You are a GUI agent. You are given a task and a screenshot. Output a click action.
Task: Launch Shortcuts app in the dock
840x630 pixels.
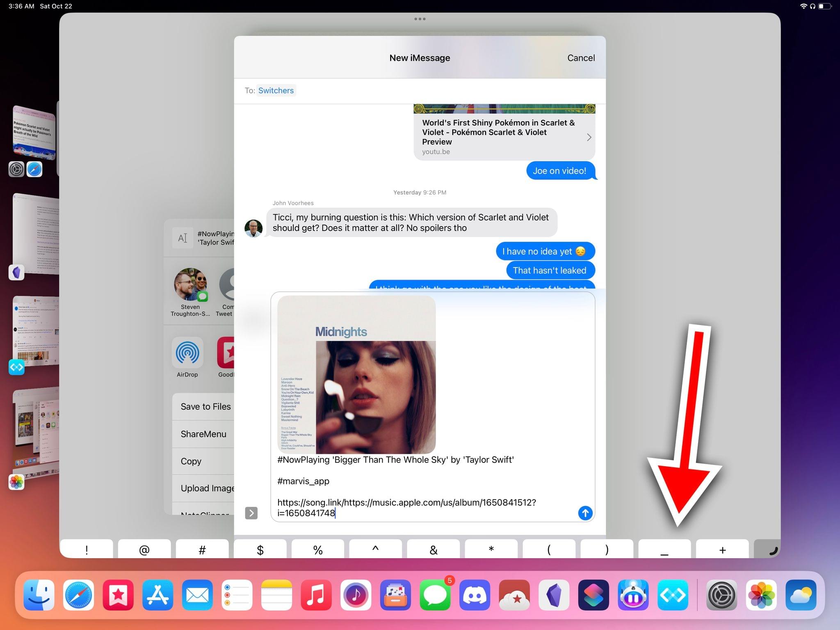pyautogui.click(x=593, y=595)
